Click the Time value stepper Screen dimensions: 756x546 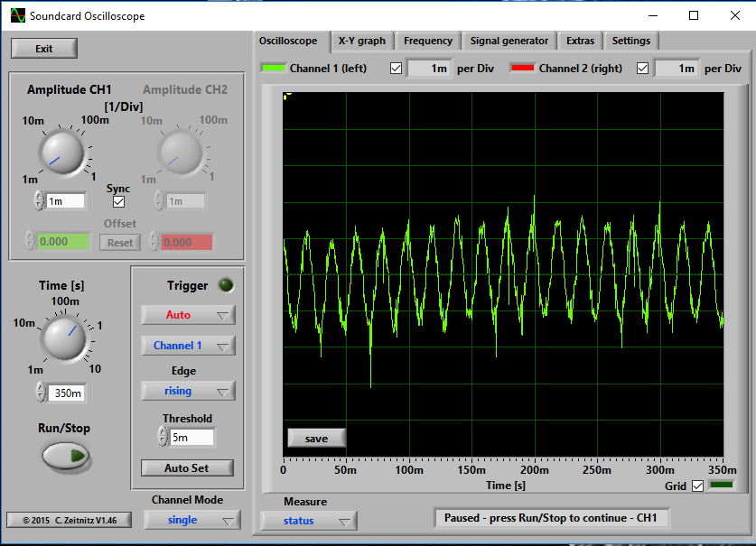click(42, 393)
